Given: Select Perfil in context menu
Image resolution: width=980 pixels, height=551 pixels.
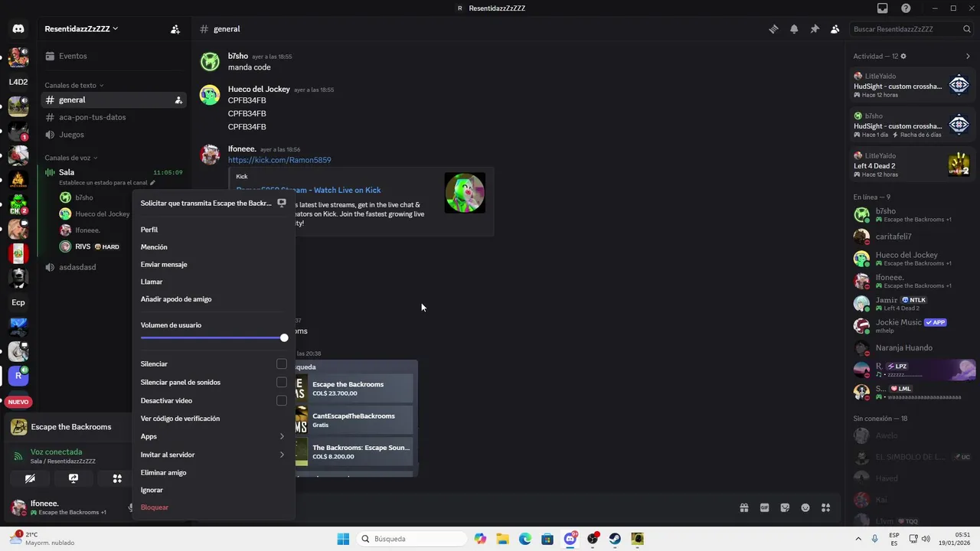Looking at the screenshot, I should (214, 230).
